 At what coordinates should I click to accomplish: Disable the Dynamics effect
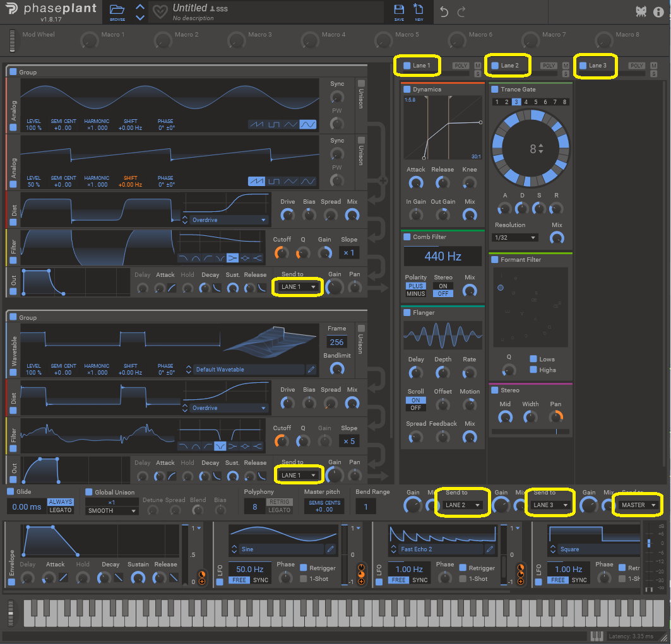(407, 90)
